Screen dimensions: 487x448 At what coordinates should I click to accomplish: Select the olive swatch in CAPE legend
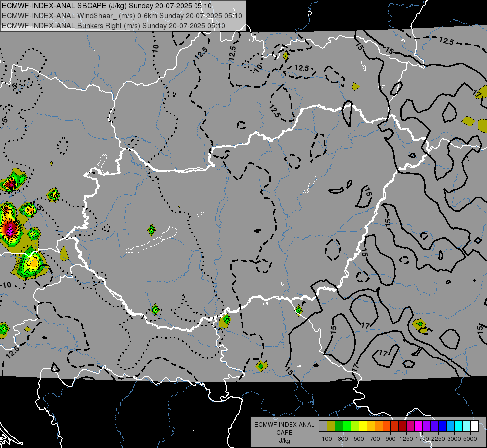point(331,426)
